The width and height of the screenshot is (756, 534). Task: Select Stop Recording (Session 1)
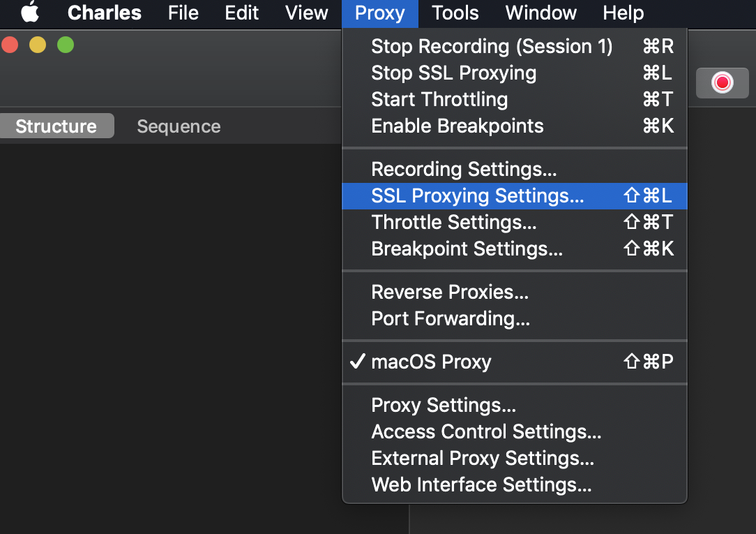coord(515,46)
